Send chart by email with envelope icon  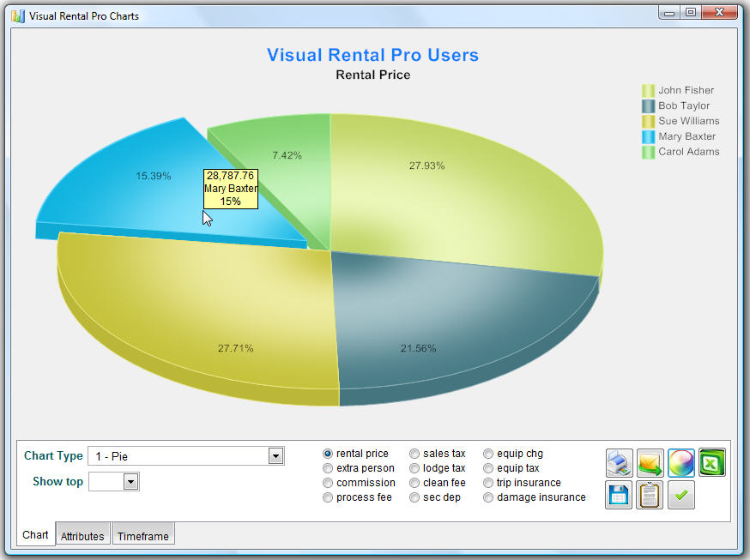(650, 462)
